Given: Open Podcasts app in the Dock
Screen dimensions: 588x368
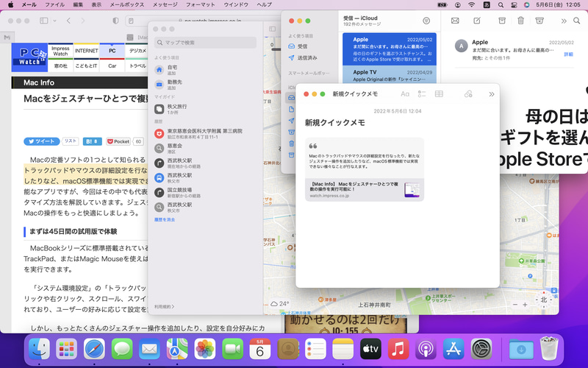Looking at the screenshot, I should pos(426,349).
